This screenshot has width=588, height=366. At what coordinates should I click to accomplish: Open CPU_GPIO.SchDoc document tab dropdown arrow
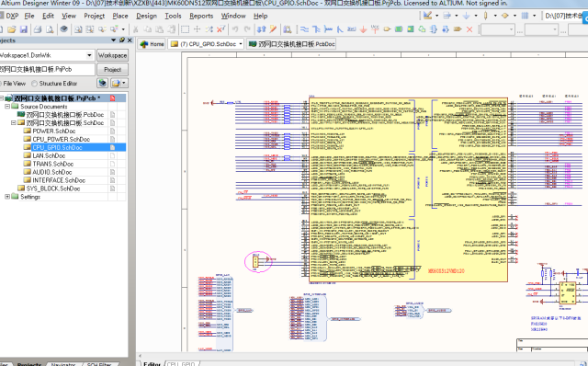point(241,44)
